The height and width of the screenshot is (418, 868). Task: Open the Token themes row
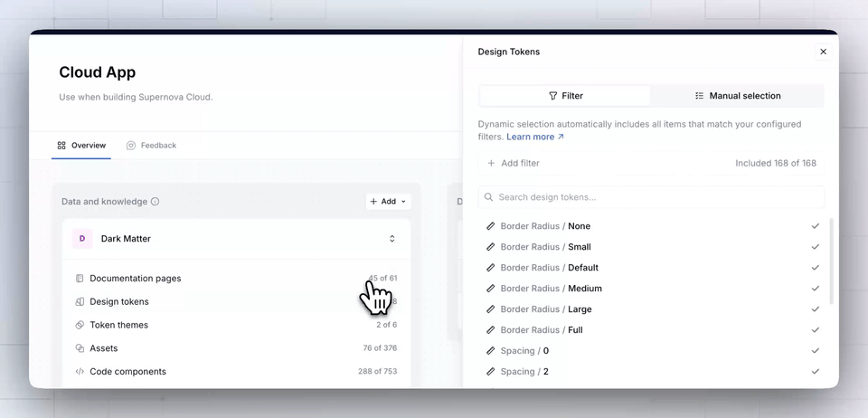tap(236, 325)
